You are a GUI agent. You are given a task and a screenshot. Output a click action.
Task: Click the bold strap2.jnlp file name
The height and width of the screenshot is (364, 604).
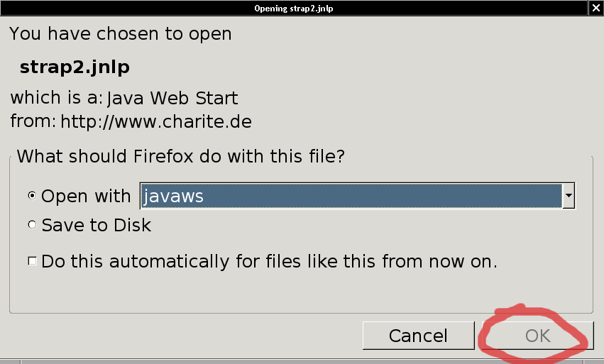click(75, 67)
